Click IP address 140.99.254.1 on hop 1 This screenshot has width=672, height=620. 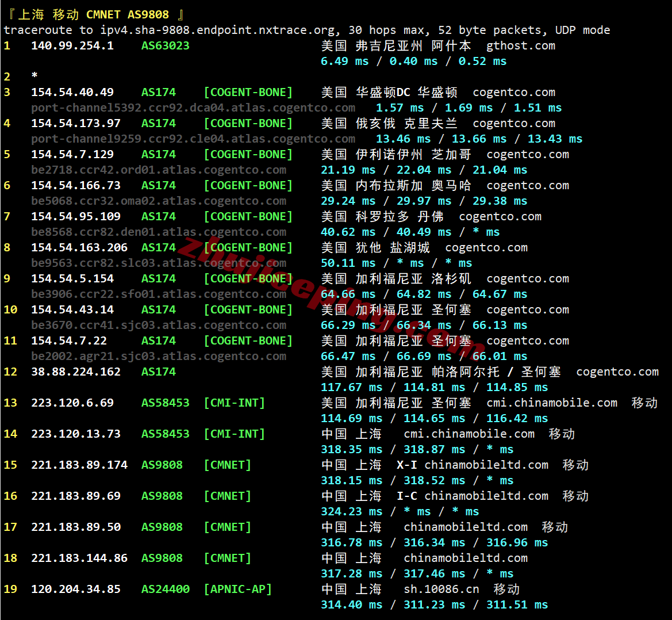click(x=72, y=45)
